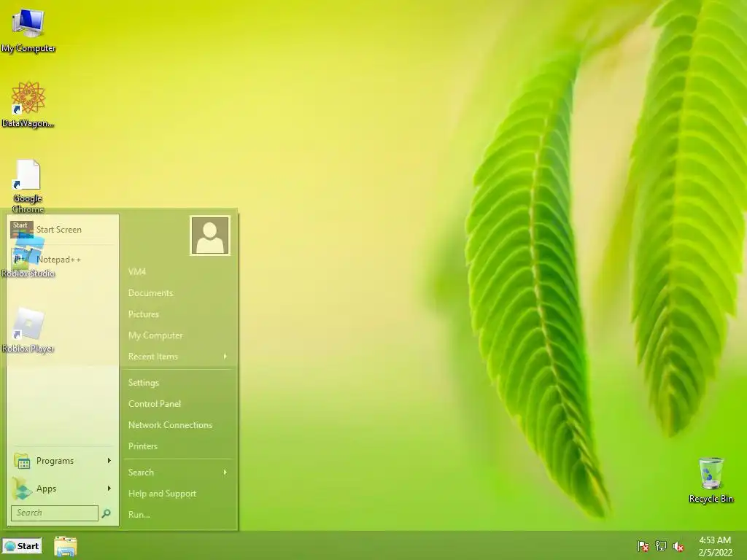Expand the Search submenu arrow
The height and width of the screenshot is (560, 747).
coord(225,472)
